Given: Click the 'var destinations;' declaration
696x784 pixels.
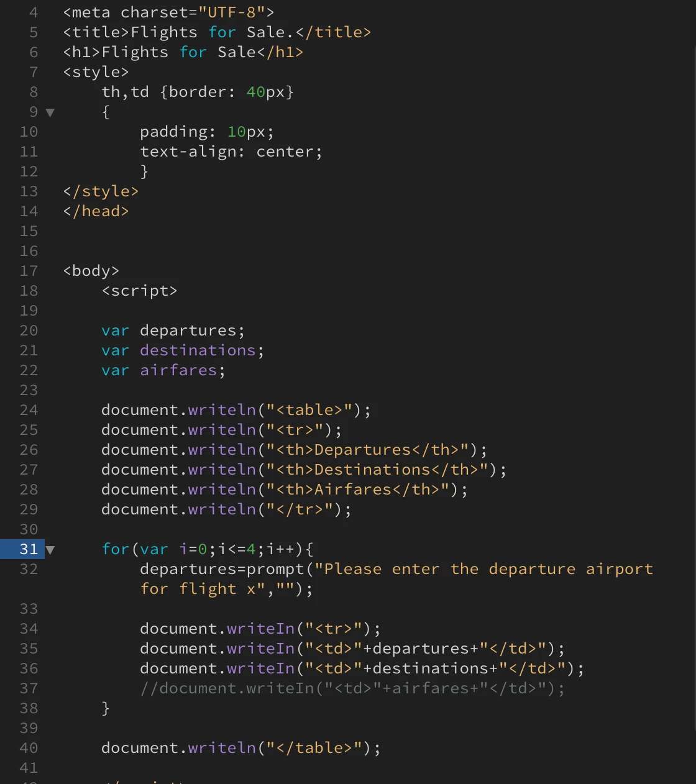Looking at the screenshot, I should [x=183, y=350].
